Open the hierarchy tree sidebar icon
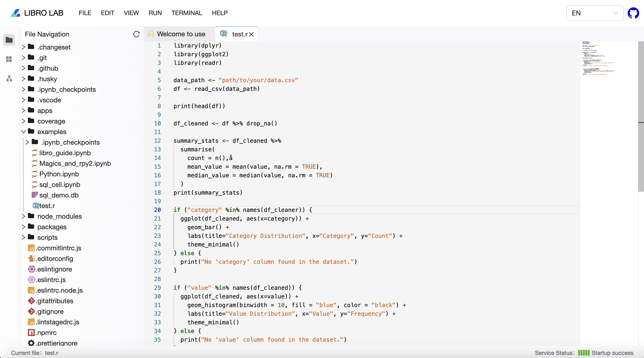This screenshot has height=358, width=644. pyautogui.click(x=9, y=79)
